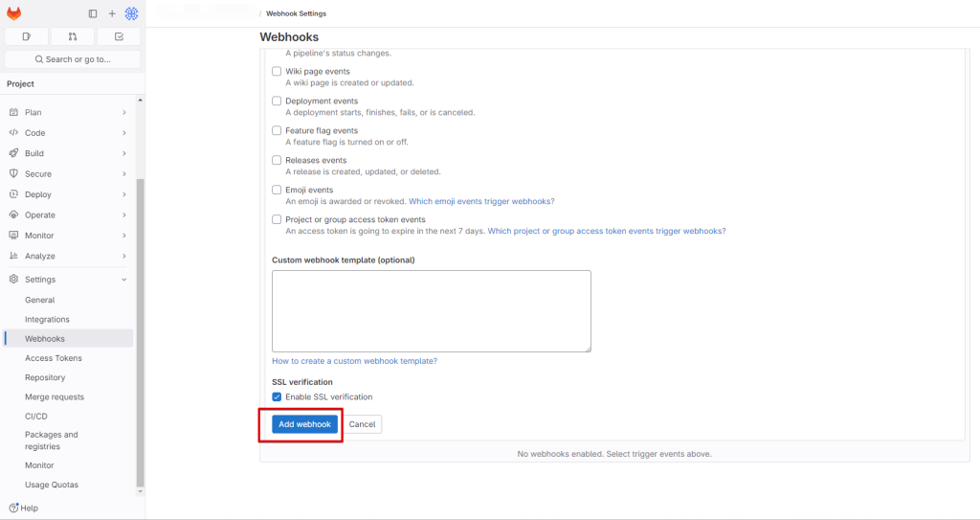Toggle the sidebar collapse icon
Screen dimensions: 980x520
tap(93, 13)
